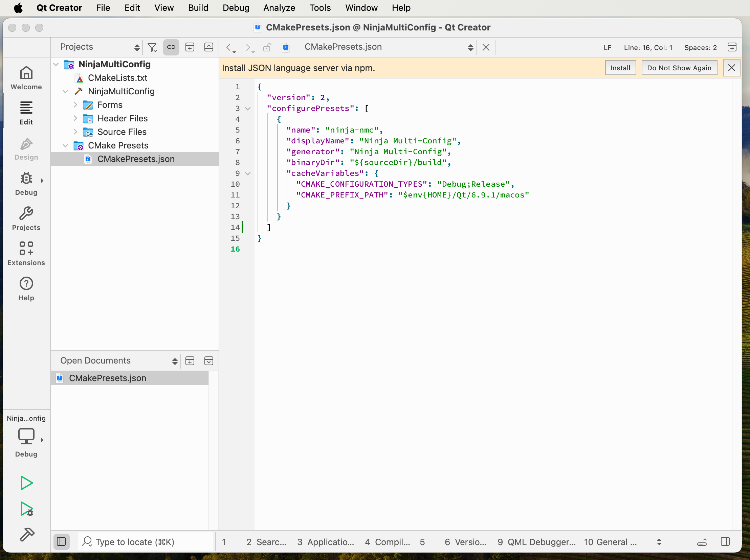
Task: Click the filter tree icon
Action: coord(152,47)
